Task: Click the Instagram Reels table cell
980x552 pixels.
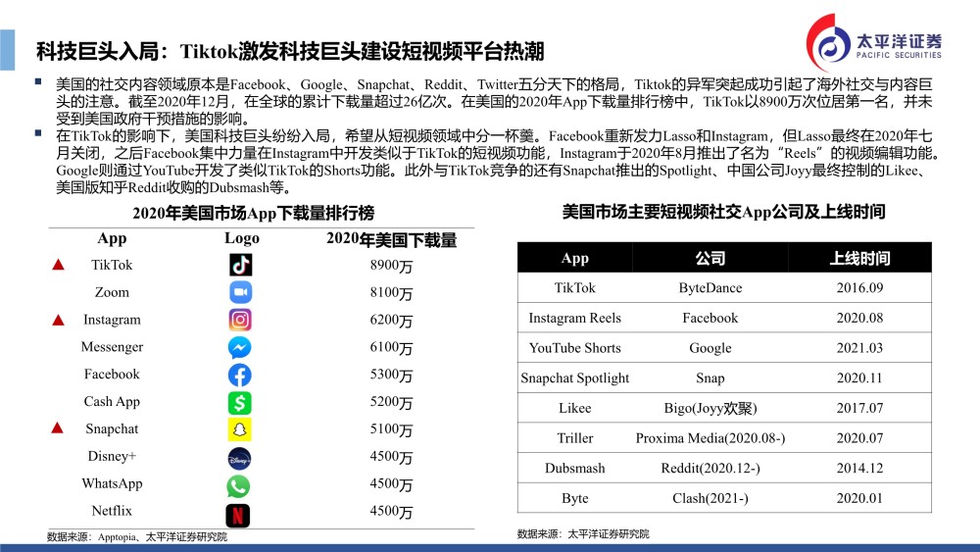Action: click(575, 318)
